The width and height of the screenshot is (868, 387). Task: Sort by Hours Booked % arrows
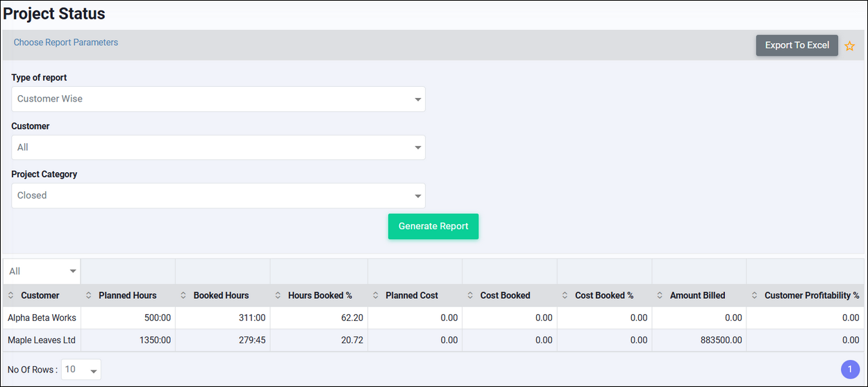[x=278, y=295]
